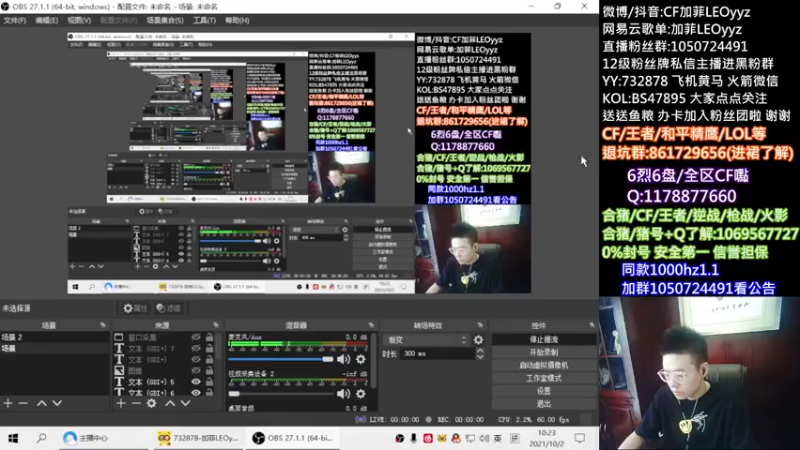Open Windows Start menu
The height and width of the screenshot is (450, 800).
(x=13, y=438)
